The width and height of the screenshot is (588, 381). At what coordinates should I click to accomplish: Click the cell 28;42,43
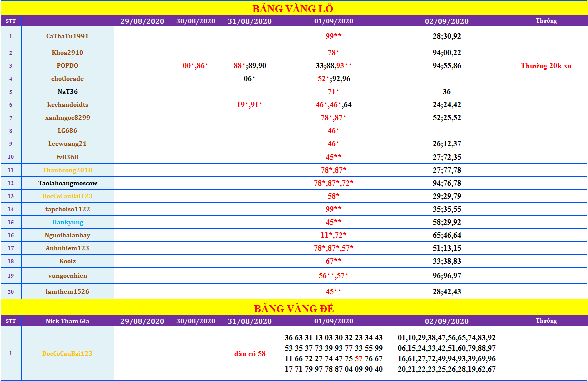(447, 292)
